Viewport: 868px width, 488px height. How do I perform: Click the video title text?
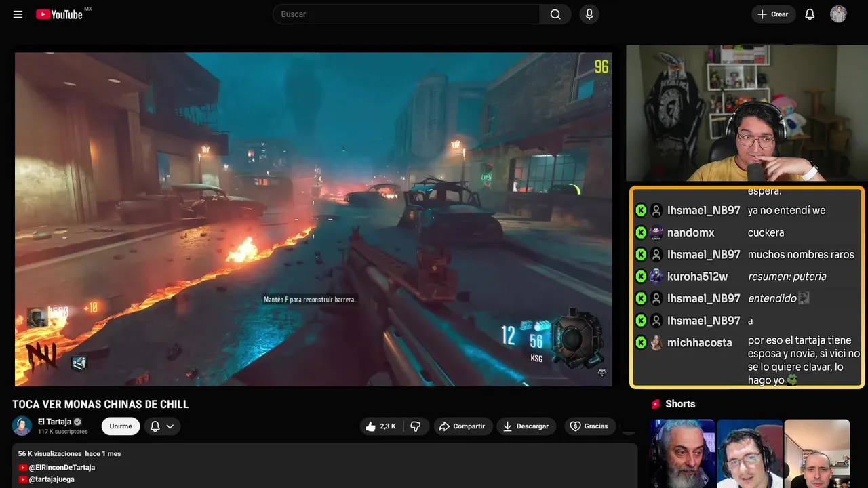[x=100, y=405]
